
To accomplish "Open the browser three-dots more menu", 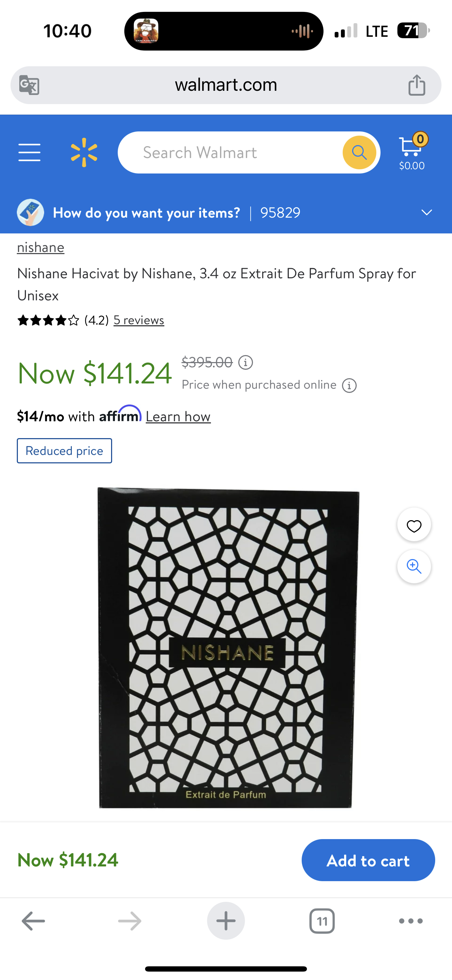I will [411, 921].
